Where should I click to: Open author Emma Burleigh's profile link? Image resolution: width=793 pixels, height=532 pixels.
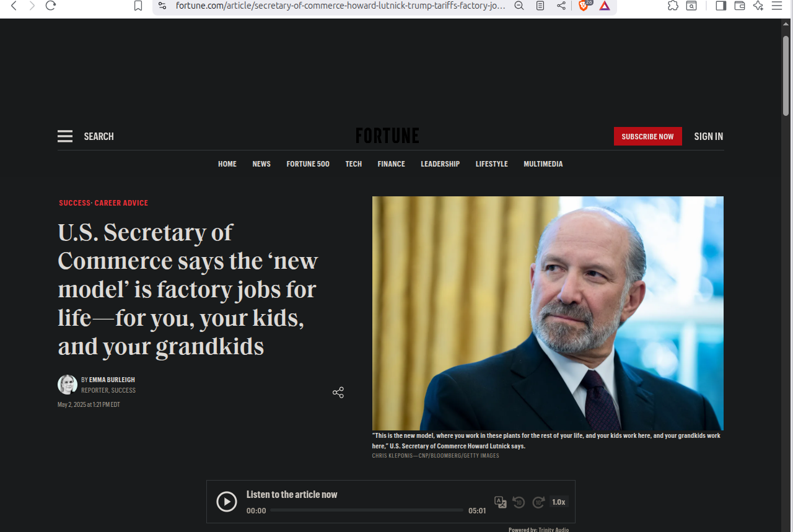pyautogui.click(x=112, y=380)
